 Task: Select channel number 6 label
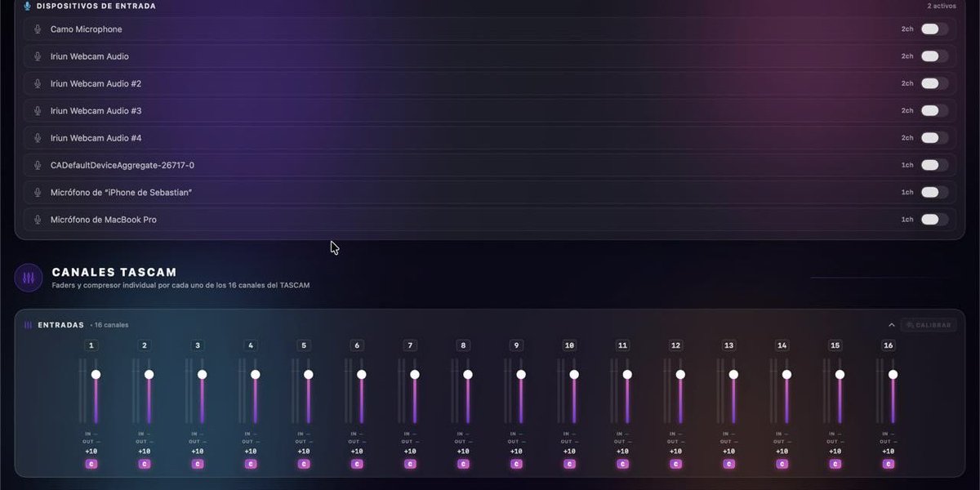357,345
